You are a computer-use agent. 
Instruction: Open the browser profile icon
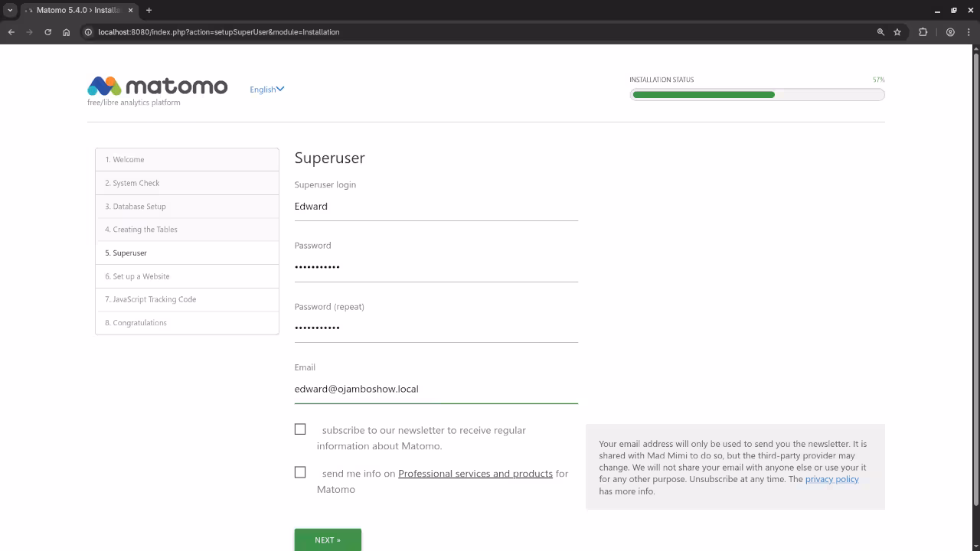[950, 32]
